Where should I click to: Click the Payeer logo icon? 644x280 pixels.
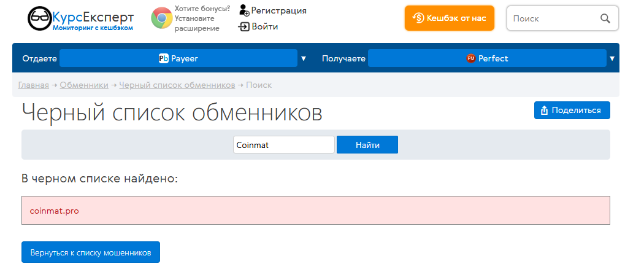164,58
